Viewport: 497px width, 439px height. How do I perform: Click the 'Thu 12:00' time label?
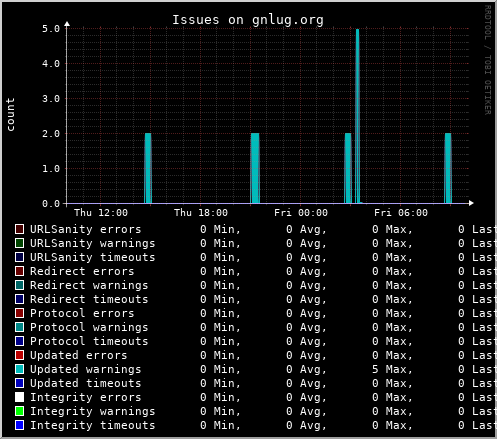[101, 213]
